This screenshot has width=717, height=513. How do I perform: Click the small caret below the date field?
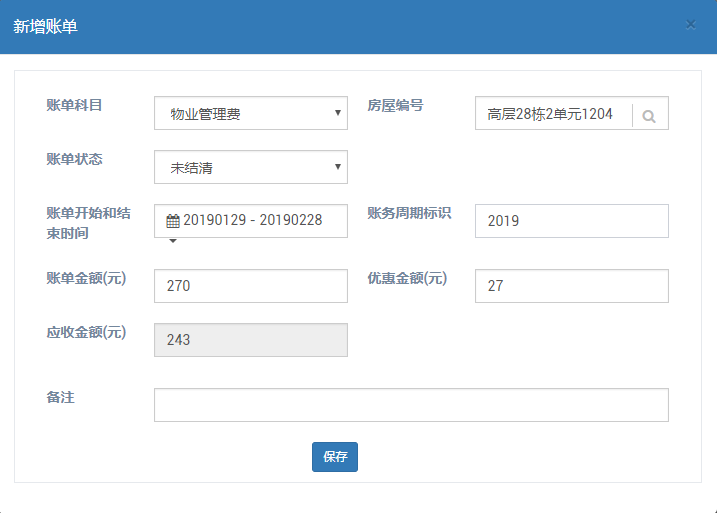[x=173, y=241]
